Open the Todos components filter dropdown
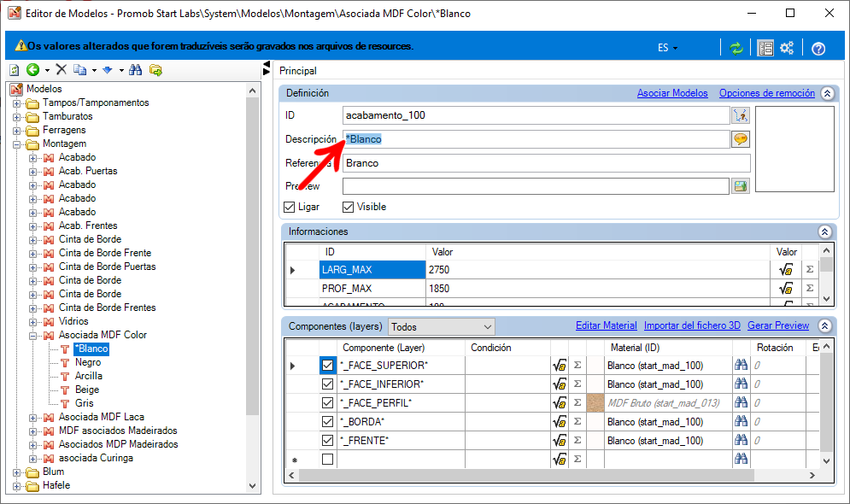This screenshot has height=504, width=850. click(x=442, y=327)
